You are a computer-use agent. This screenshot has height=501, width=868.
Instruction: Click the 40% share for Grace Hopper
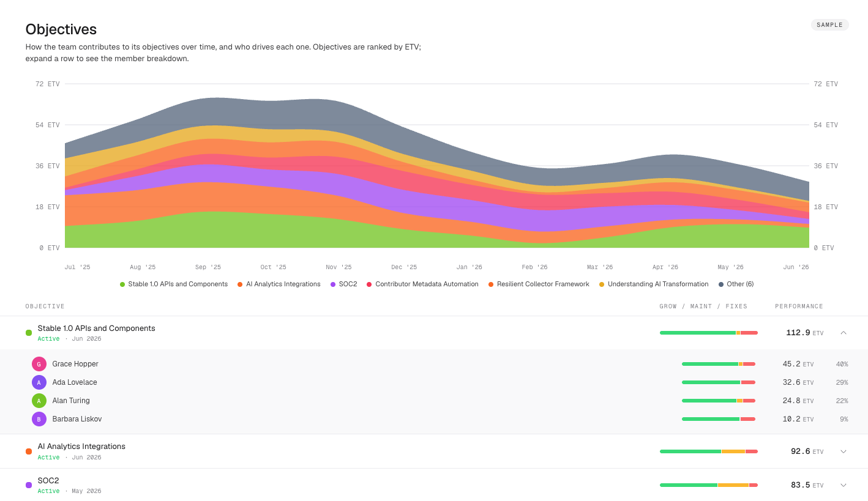click(842, 365)
